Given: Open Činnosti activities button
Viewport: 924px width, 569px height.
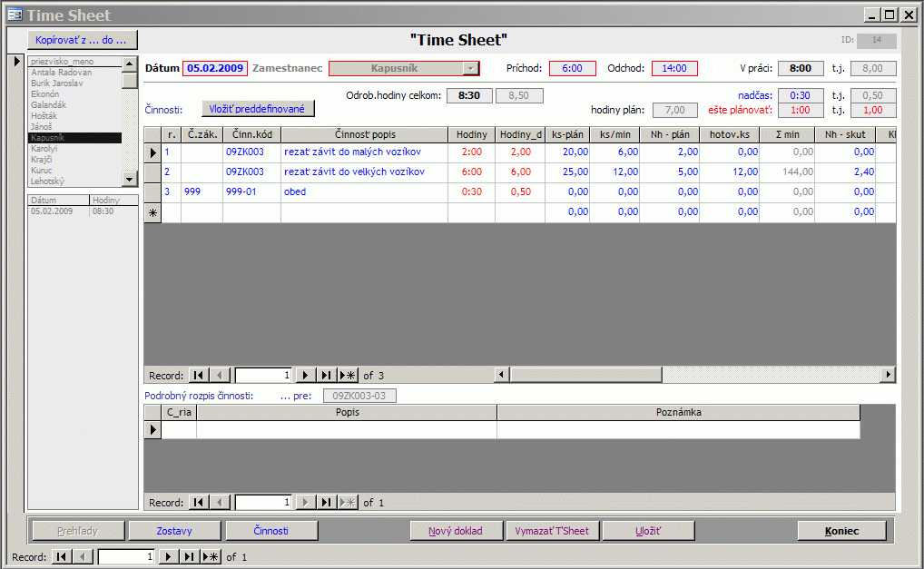Looking at the screenshot, I should pyautogui.click(x=271, y=531).
